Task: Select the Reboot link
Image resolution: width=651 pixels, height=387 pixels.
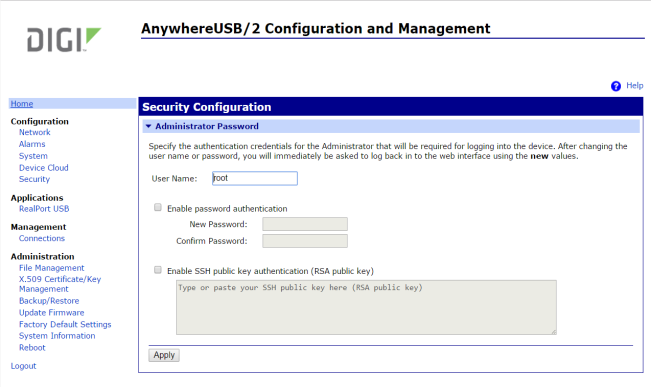Action: [x=32, y=348]
